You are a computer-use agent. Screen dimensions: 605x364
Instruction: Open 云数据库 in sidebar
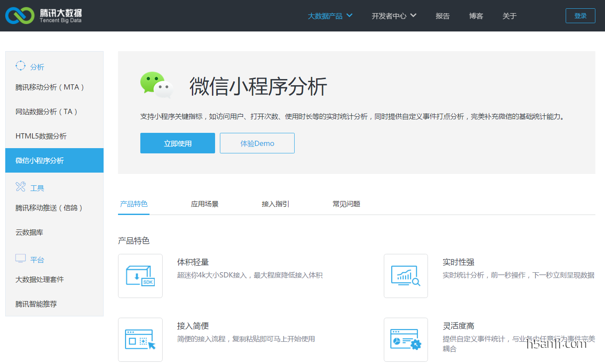(54, 232)
